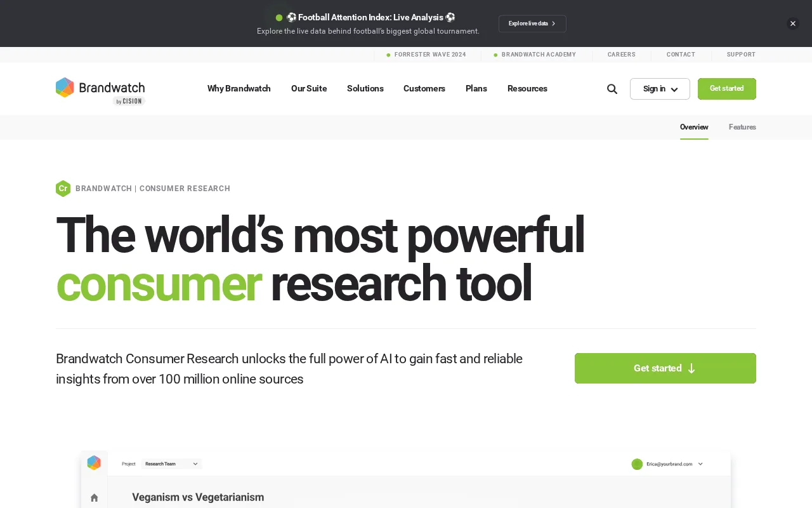Screen dimensions: 812x508
Task: Open the Customers menu
Action: 424,88
